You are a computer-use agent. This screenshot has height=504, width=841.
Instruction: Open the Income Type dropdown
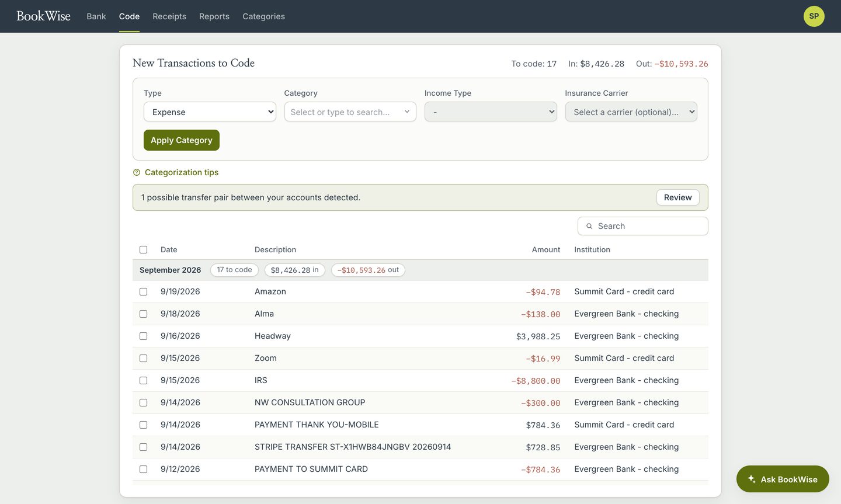tap(491, 112)
